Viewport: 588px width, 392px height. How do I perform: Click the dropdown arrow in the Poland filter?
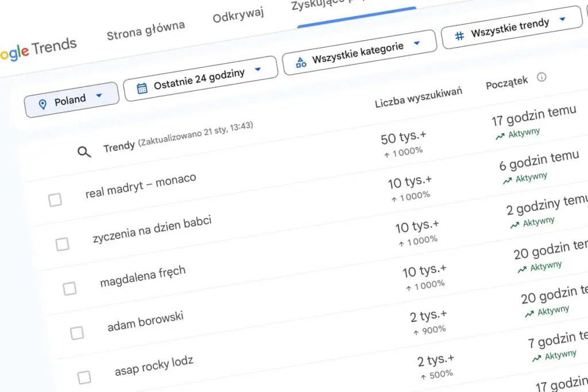click(x=99, y=95)
